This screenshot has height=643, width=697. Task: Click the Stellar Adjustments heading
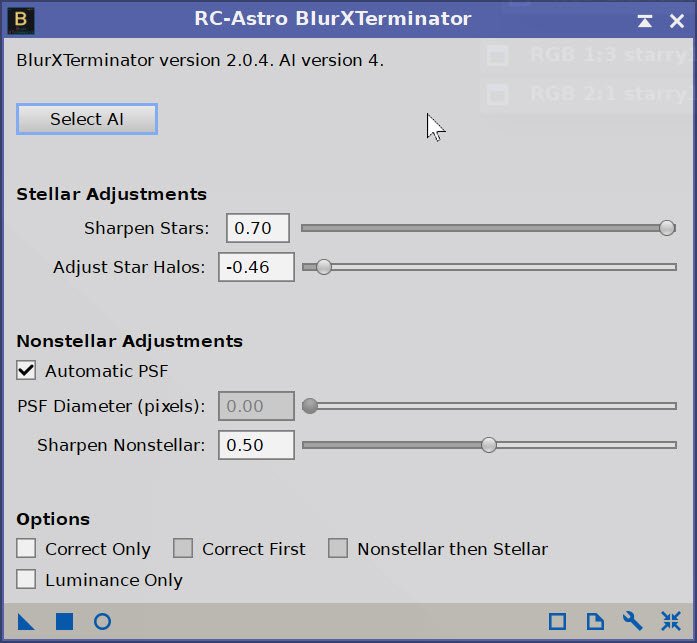(x=112, y=194)
